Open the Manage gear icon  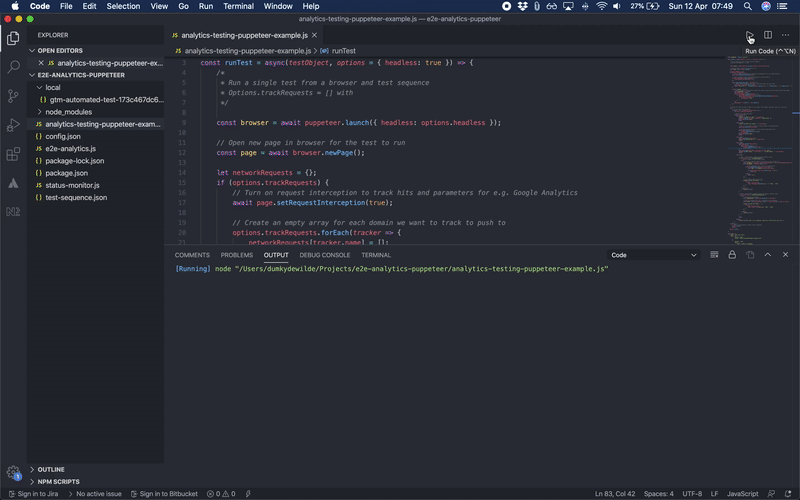13,472
